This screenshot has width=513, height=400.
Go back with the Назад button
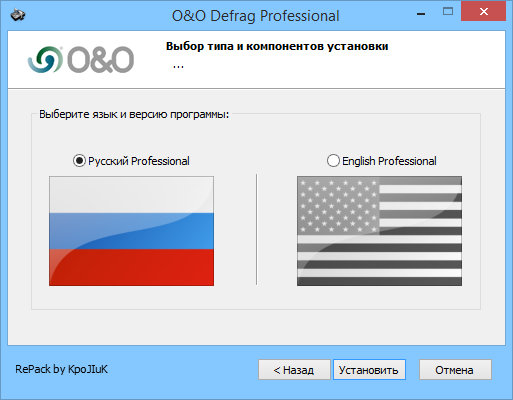coord(294,370)
